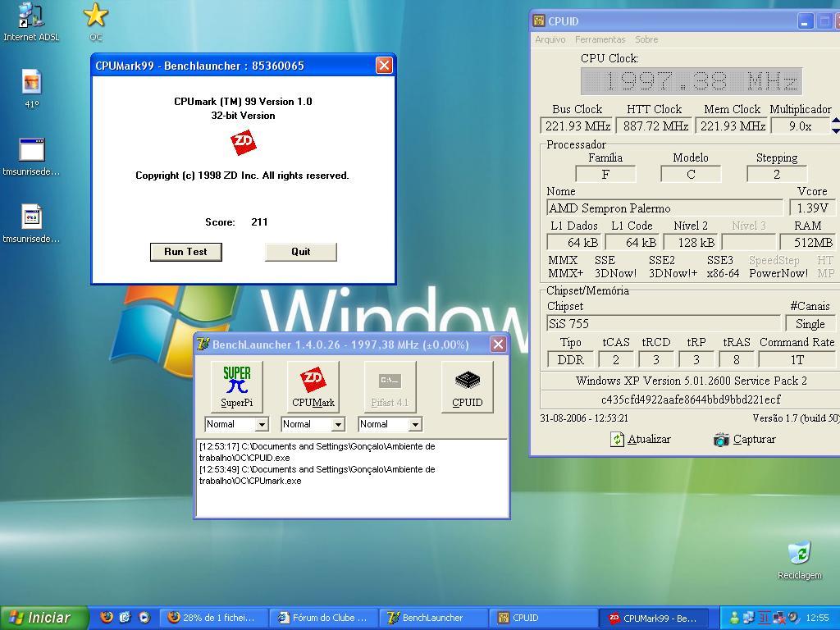Click the CPU Clock 1997.38 MHz display

[x=692, y=81]
